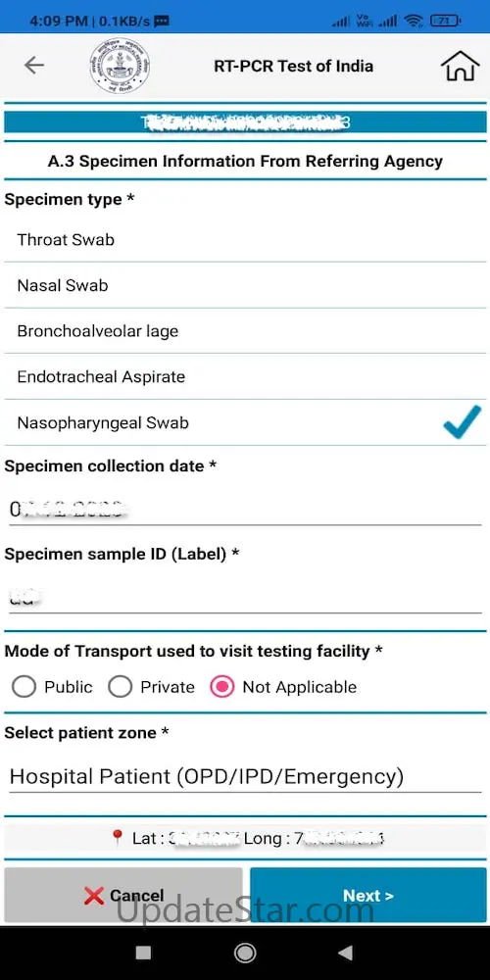This screenshot has height=980, width=490.
Task: Open the home icon
Action: (x=460, y=66)
